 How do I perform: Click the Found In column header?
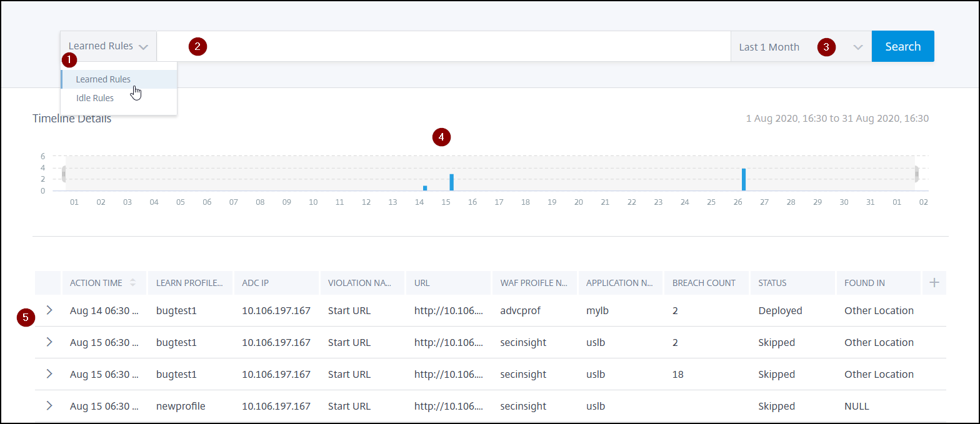(x=879, y=283)
